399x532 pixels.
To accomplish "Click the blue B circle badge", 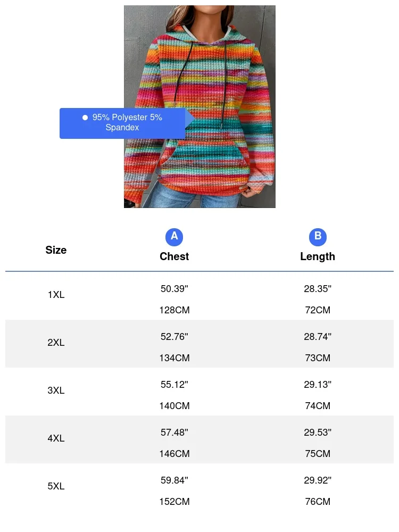I will pos(318,237).
